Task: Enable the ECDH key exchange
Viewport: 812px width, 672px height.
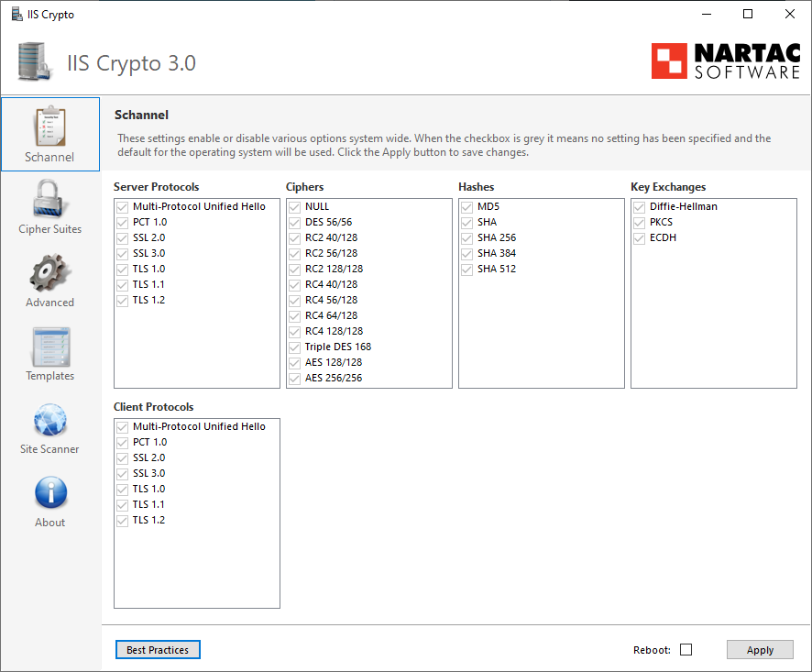Action: pos(639,237)
